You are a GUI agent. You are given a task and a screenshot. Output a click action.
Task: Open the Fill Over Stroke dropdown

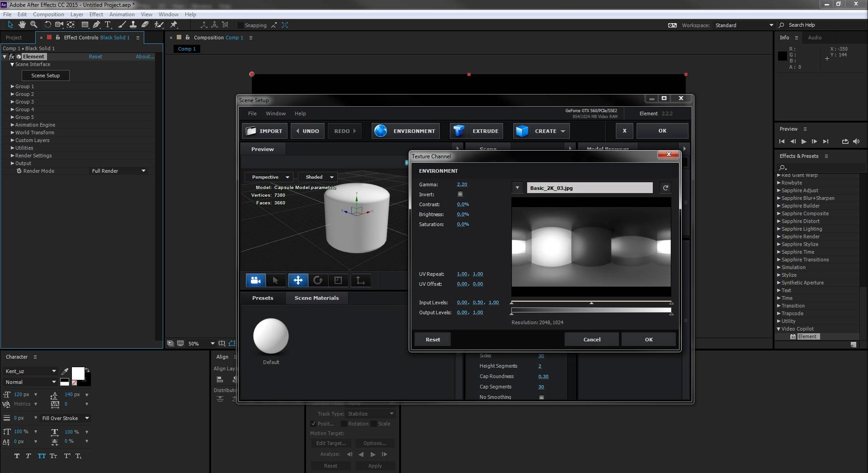66,418
